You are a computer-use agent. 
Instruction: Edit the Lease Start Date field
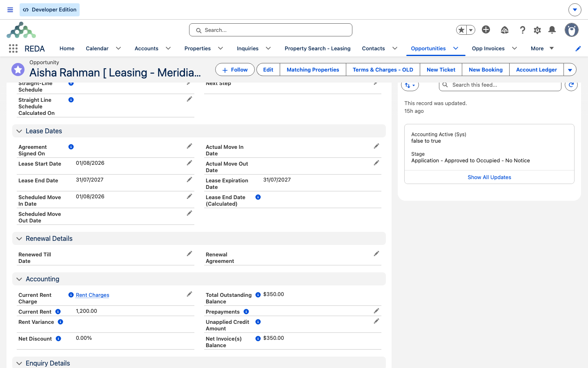189,163
